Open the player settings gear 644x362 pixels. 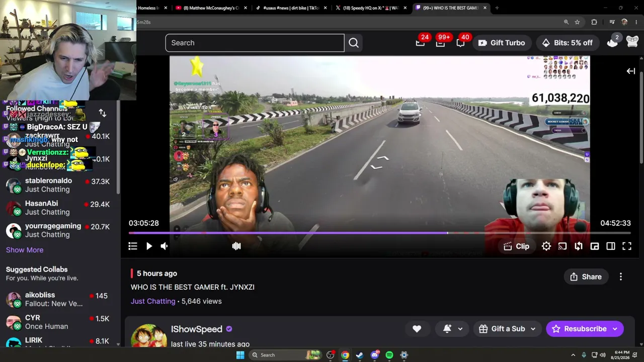tap(546, 246)
